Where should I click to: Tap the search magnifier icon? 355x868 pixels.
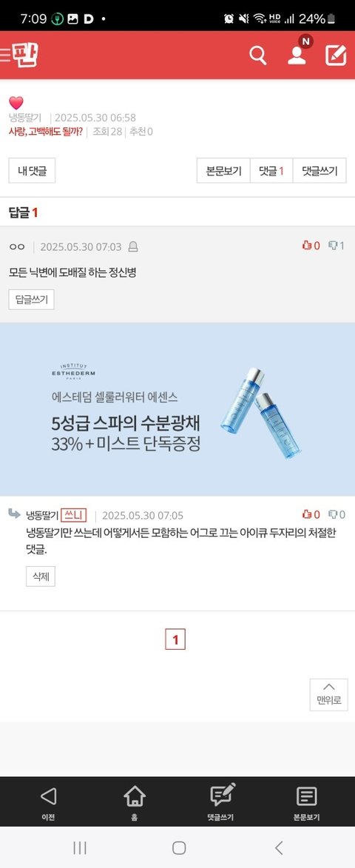(257, 55)
